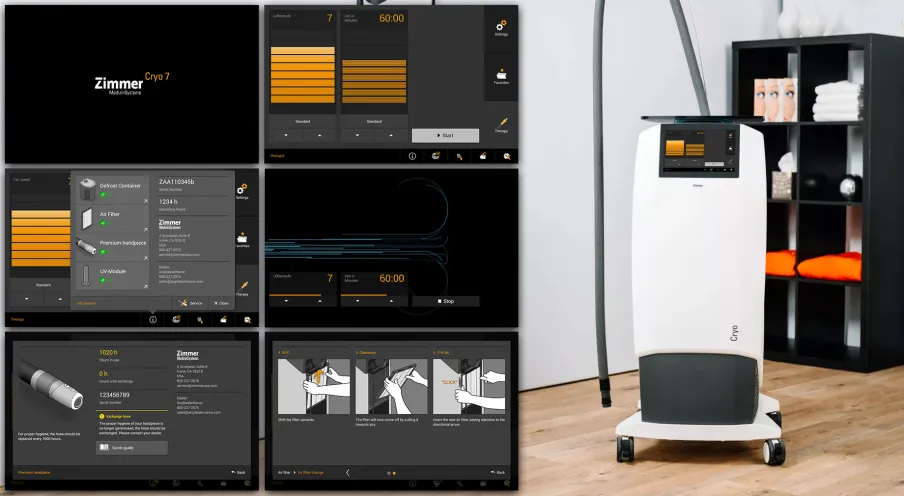Stop the running therapy
This screenshot has height=496, width=904.
(x=446, y=301)
